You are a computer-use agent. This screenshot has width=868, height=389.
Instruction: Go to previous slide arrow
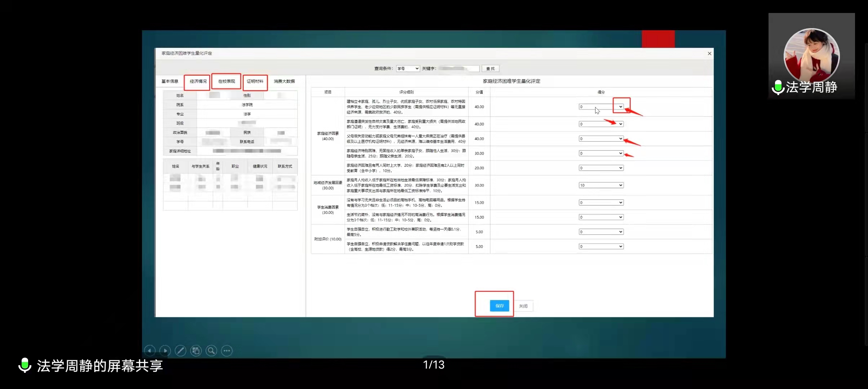pyautogui.click(x=150, y=350)
